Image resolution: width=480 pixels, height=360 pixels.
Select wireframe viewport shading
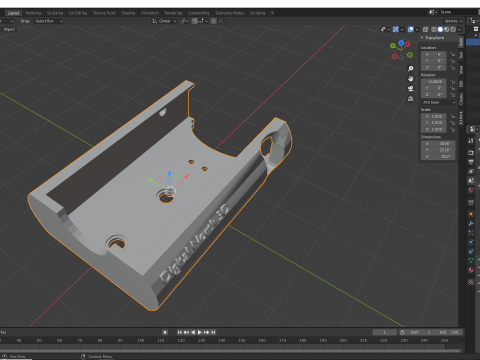(x=434, y=29)
